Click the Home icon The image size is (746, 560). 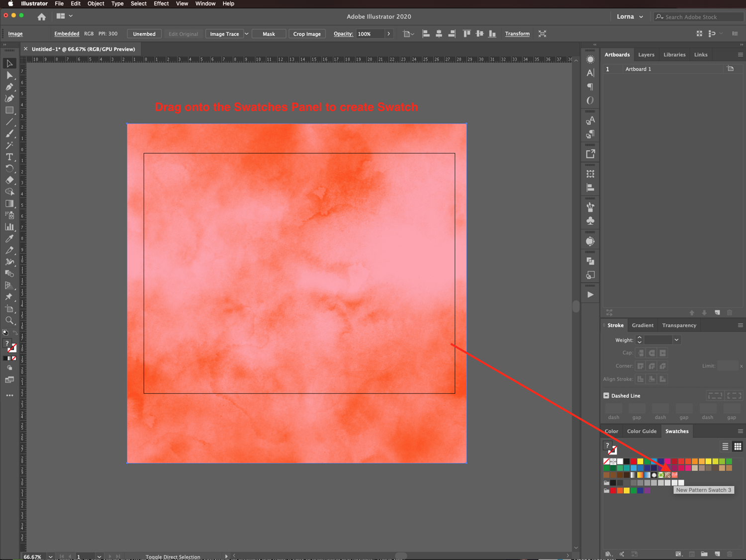coord(42,16)
